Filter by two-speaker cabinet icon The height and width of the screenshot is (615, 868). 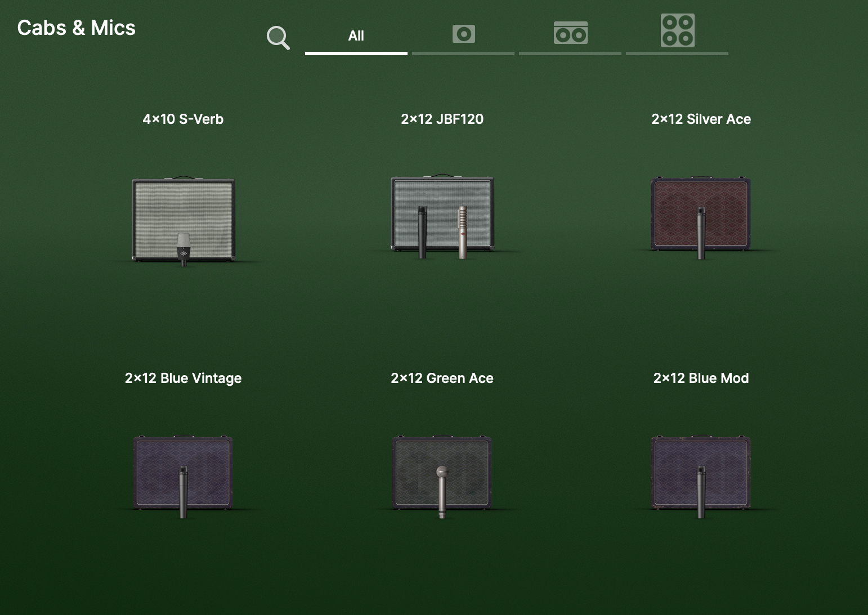tap(570, 34)
